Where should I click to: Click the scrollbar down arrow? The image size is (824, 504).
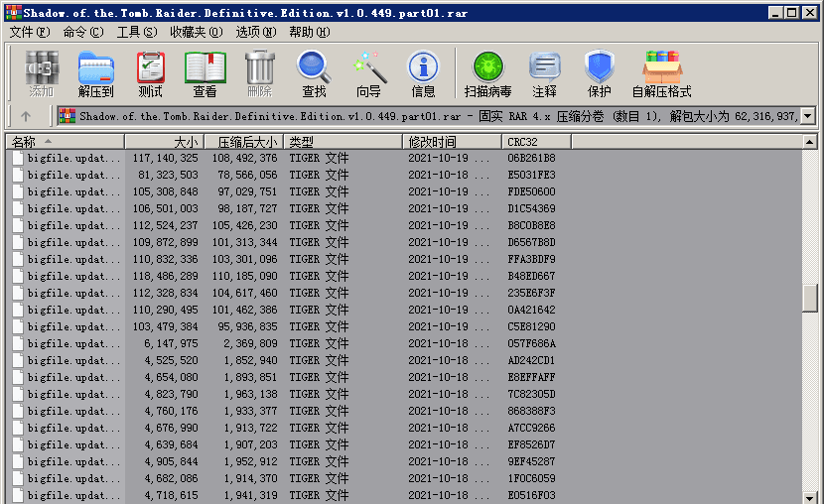[x=810, y=497]
